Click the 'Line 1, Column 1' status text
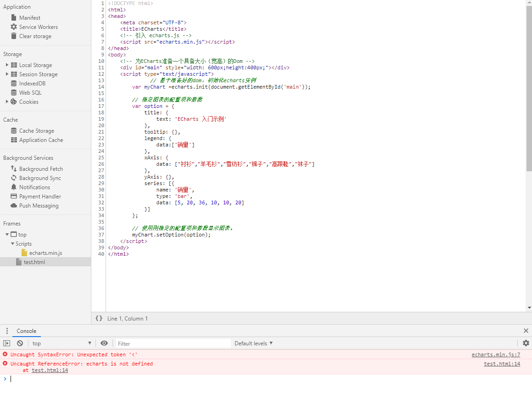 127,318
